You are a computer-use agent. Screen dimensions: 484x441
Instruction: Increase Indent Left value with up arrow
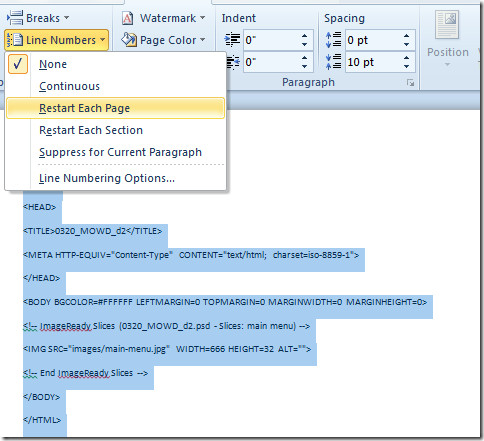tap(304, 36)
